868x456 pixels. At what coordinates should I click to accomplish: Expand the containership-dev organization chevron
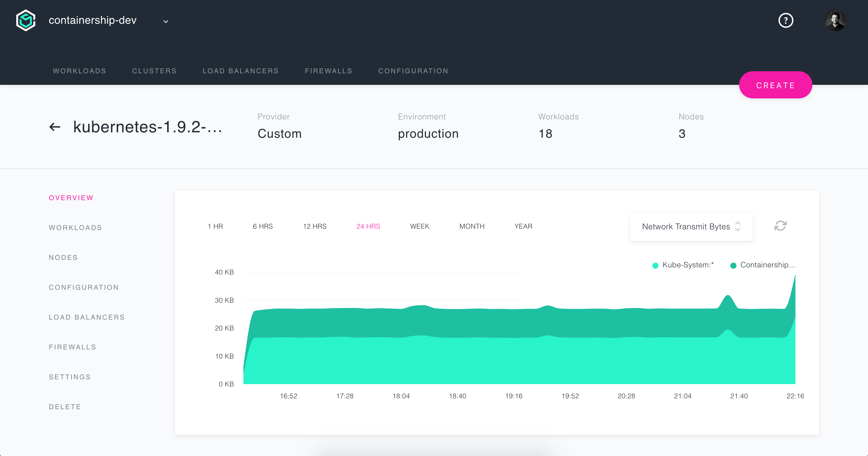[166, 21]
